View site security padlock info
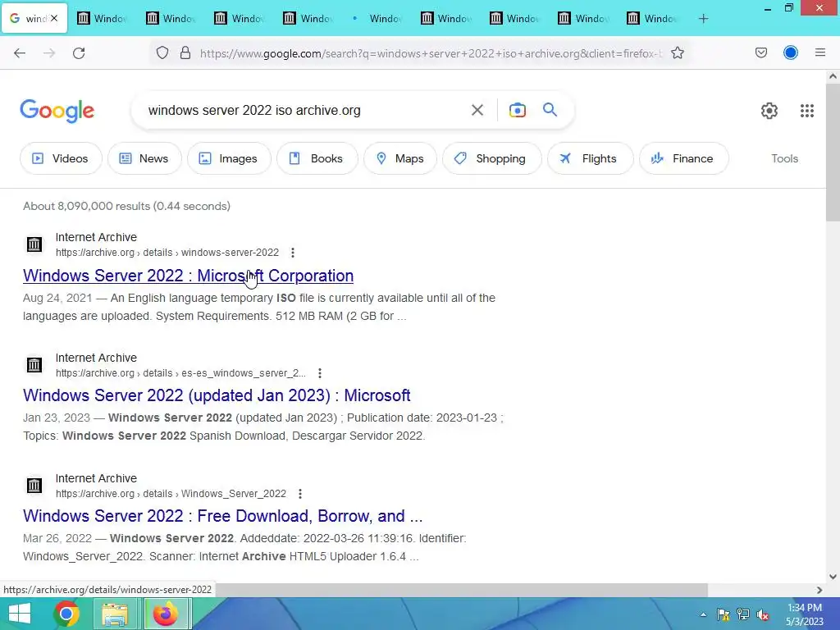 tap(185, 53)
